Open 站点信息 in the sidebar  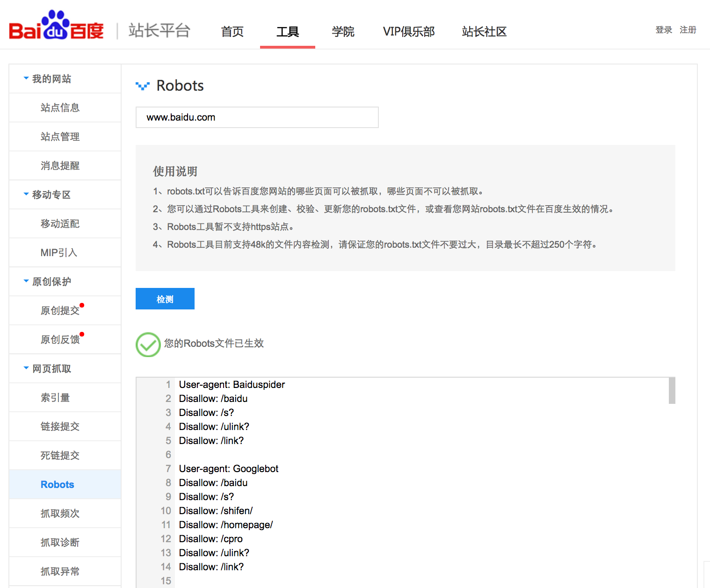(x=65, y=108)
